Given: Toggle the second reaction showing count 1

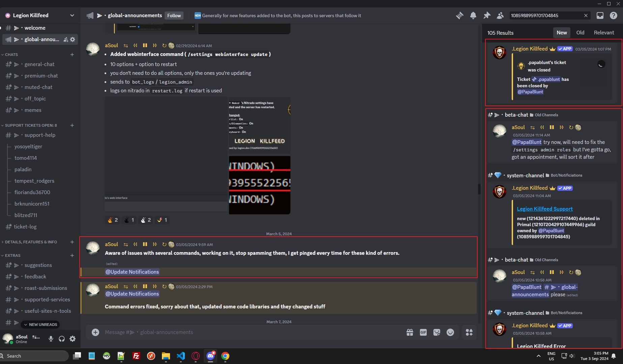Looking at the screenshot, I should pos(129,220).
